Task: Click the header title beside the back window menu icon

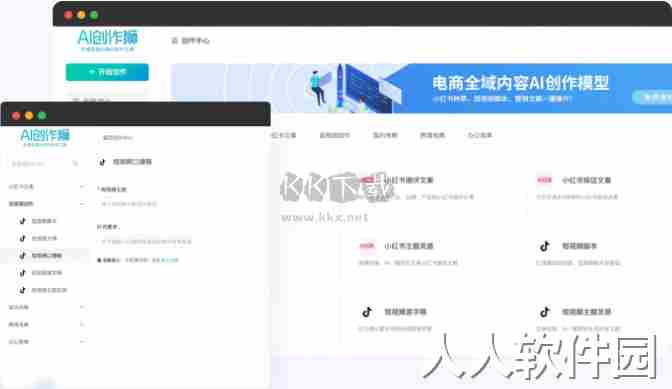Action: click(x=195, y=41)
